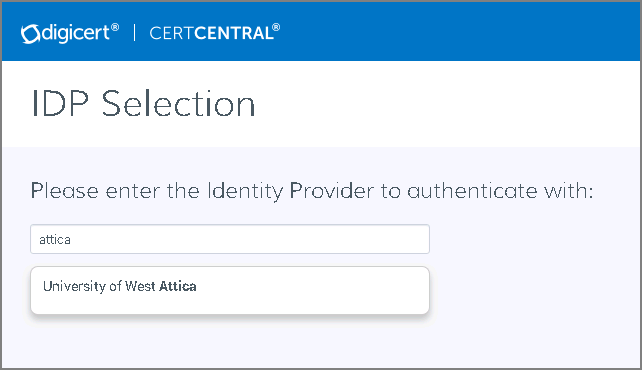The width and height of the screenshot is (642, 370).
Task: Click the thin CERT part of logo
Action: [172, 34]
